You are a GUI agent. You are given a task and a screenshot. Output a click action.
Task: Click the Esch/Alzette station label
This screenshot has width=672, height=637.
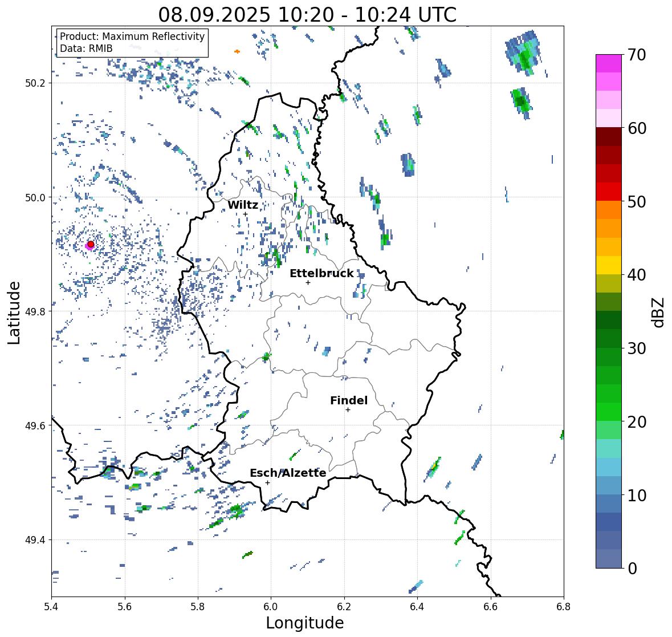288,473
